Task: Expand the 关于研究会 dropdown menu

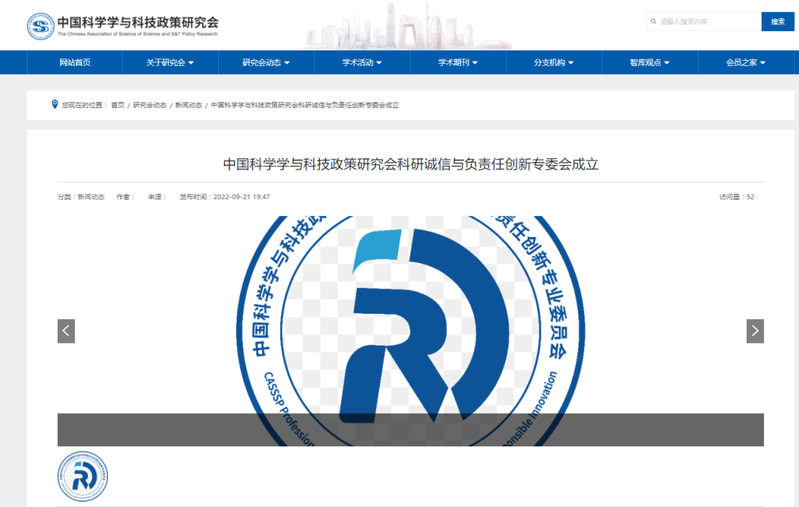Action: (170, 62)
